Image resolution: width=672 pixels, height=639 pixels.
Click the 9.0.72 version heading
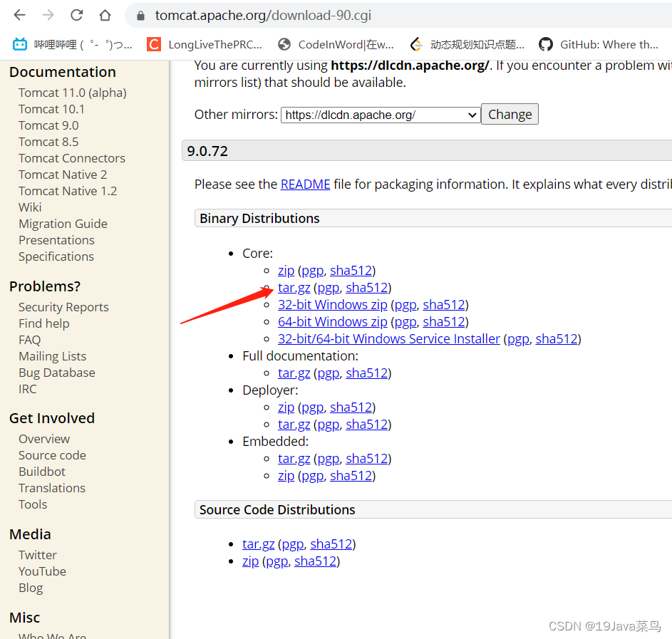(207, 151)
